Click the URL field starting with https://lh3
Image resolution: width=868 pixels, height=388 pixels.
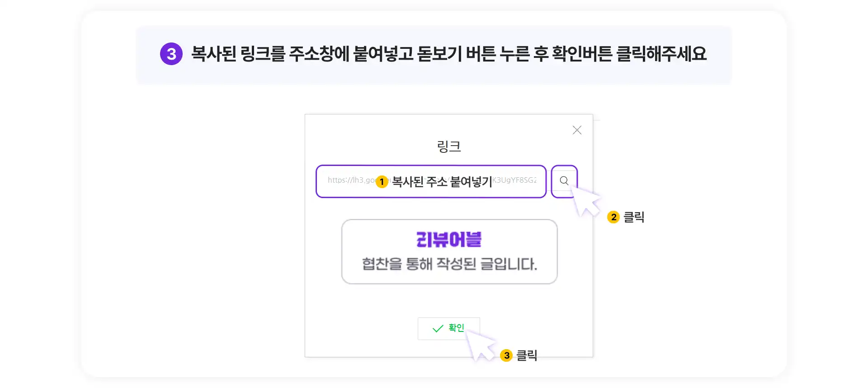[431, 181]
